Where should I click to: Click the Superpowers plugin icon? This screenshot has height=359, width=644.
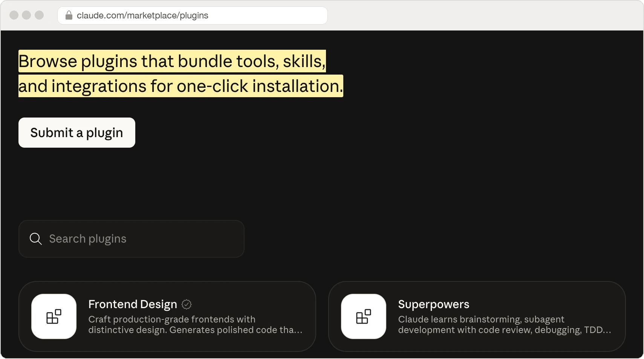(364, 316)
